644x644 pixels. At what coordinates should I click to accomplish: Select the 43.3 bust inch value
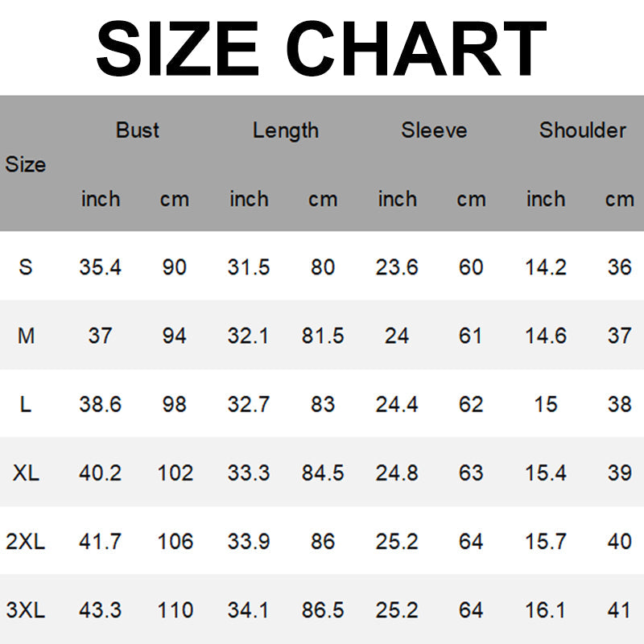[x=101, y=611]
